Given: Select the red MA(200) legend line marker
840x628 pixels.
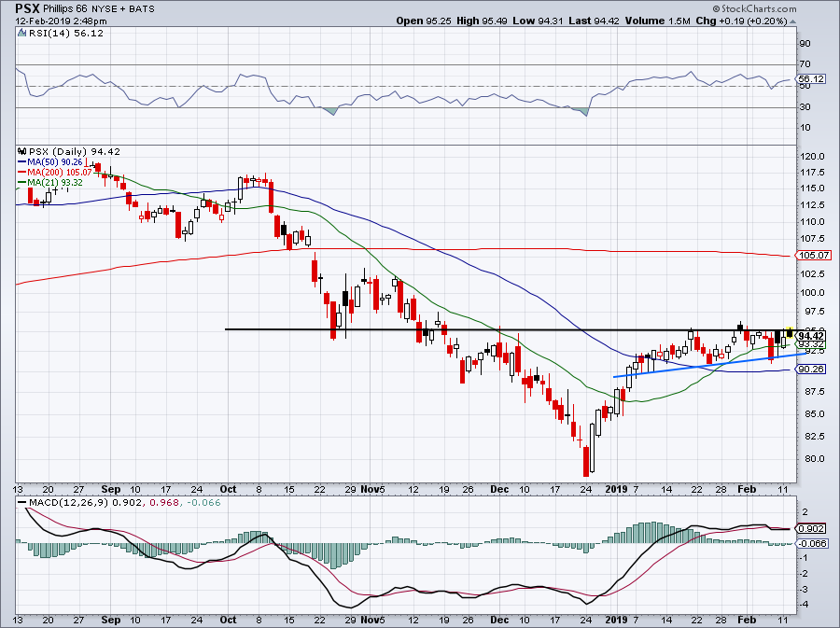Looking at the screenshot, I should pos(22,173).
